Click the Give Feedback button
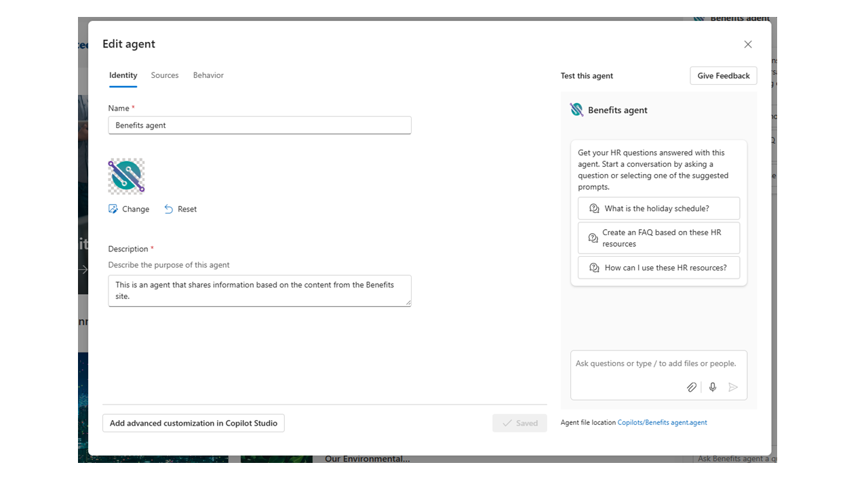The height and width of the screenshot is (488, 868). [x=724, y=76]
